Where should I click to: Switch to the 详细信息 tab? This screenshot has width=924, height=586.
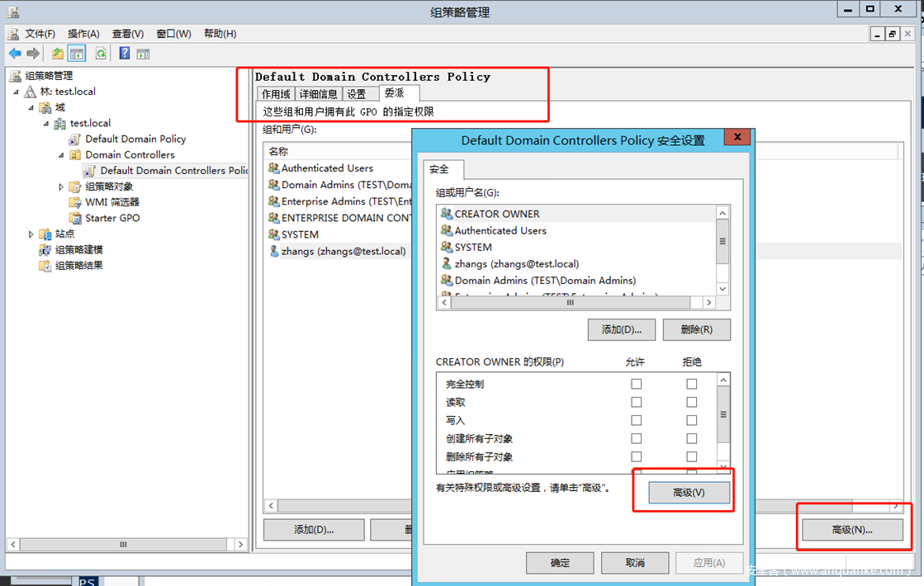pyautogui.click(x=318, y=94)
